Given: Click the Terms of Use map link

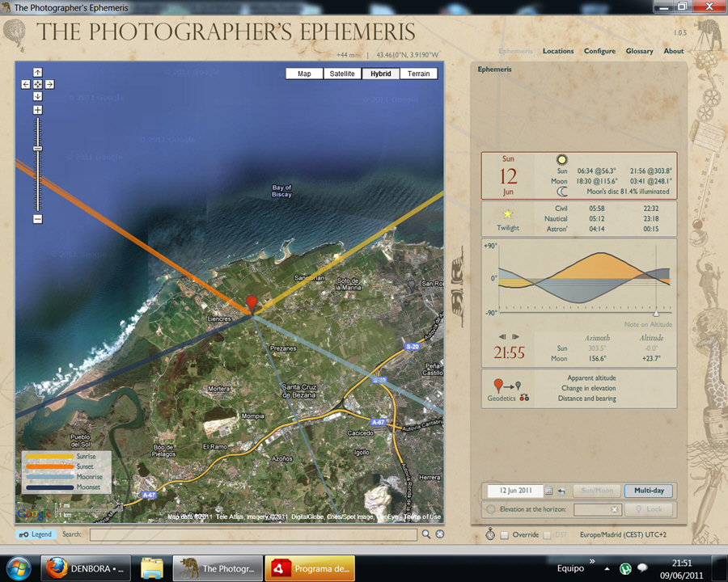Looking at the screenshot, I should point(422,517).
